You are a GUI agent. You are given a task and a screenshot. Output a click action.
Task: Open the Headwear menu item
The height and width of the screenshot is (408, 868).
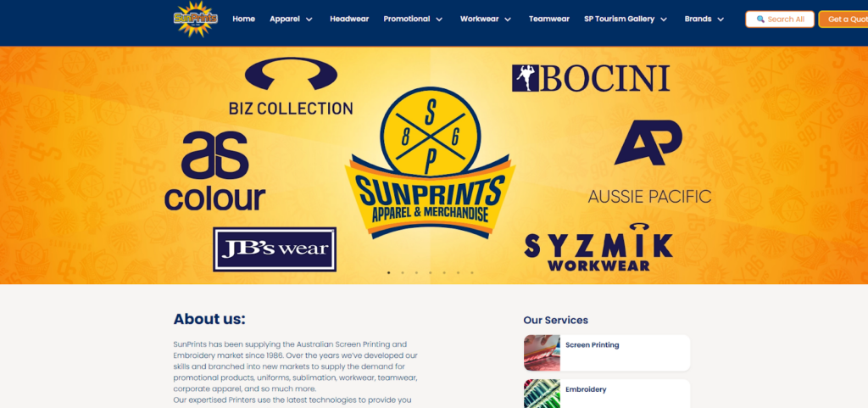[349, 19]
